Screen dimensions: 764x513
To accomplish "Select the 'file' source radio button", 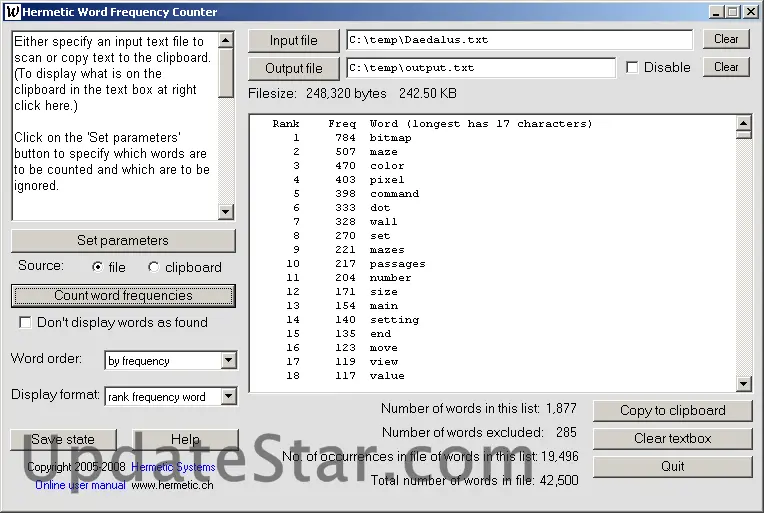I will pos(97,267).
